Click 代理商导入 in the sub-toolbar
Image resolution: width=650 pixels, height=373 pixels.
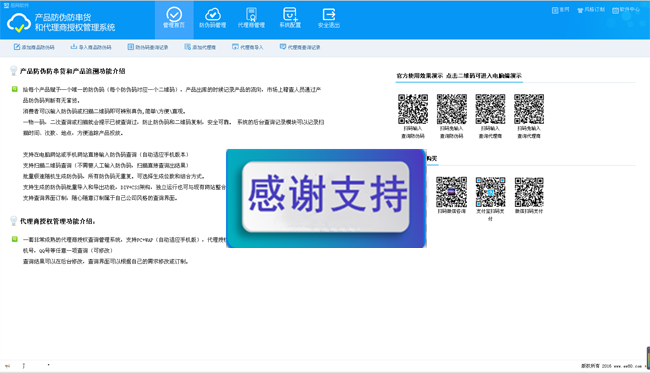247,47
